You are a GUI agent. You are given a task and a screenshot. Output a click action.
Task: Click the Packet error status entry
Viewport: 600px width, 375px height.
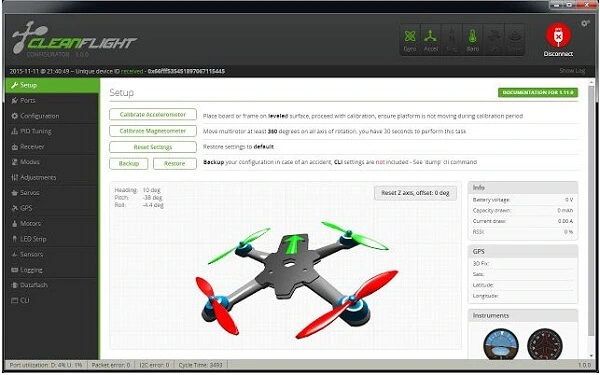(x=111, y=365)
